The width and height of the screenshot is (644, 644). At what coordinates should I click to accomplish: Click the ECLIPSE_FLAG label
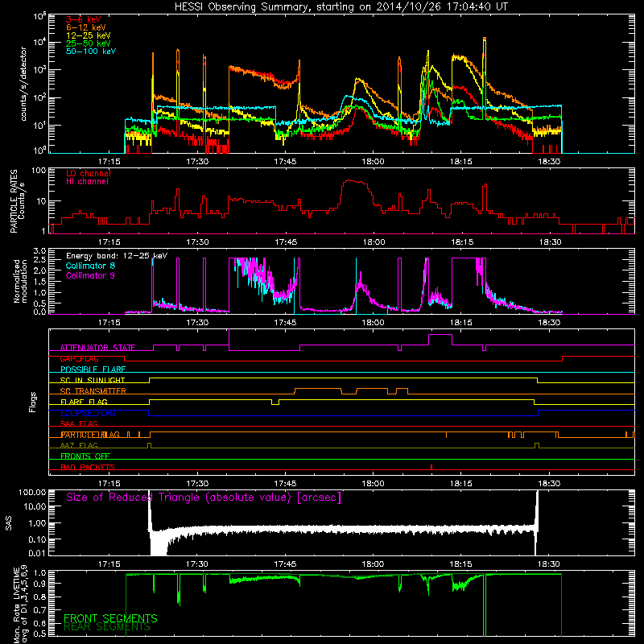pyautogui.click(x=88, y=413)
